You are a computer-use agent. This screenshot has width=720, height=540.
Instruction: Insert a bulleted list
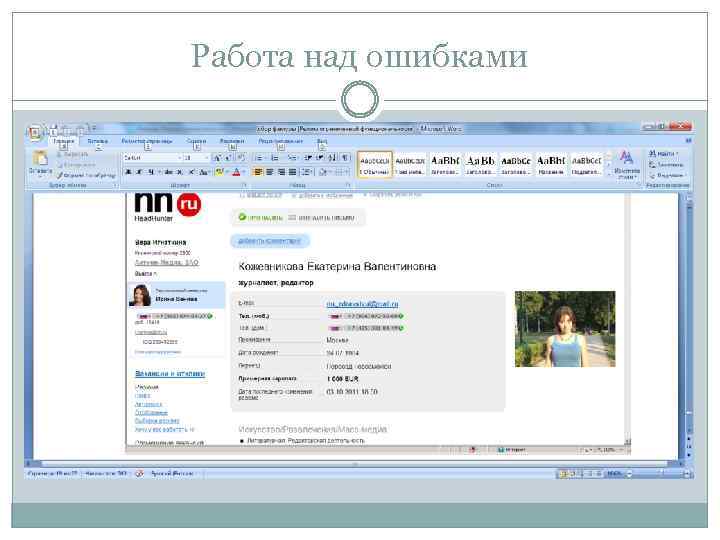(259, 158)
